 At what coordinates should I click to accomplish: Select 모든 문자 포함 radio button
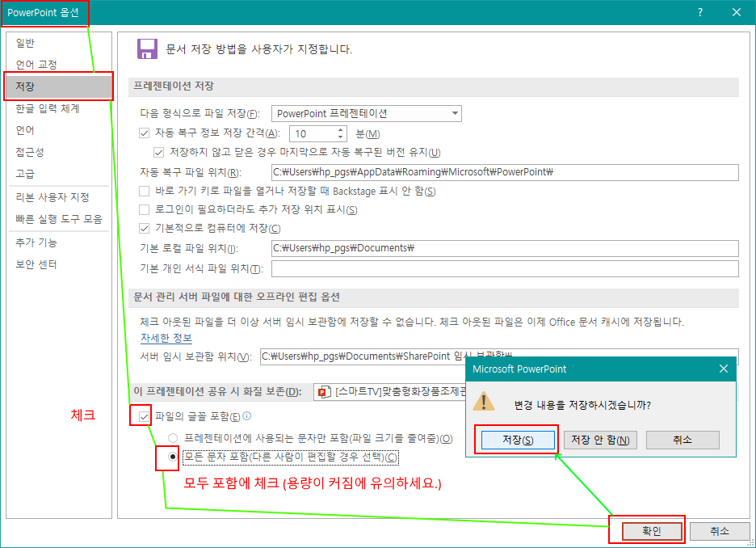[173, 457]
